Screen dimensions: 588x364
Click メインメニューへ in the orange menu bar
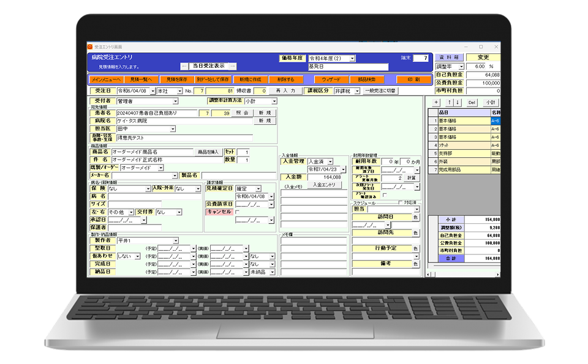[x=105, y=80]
